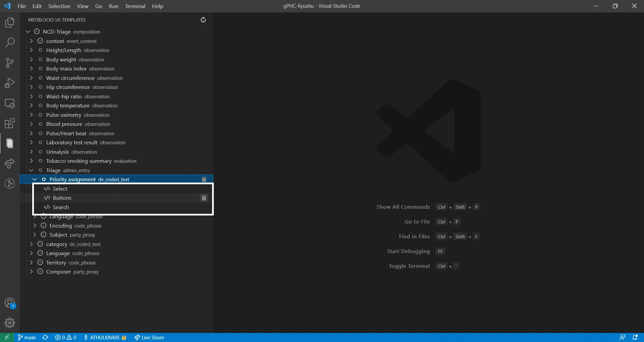
Task: Click Live Share in status bar
Action: click(x=149, y=338)
